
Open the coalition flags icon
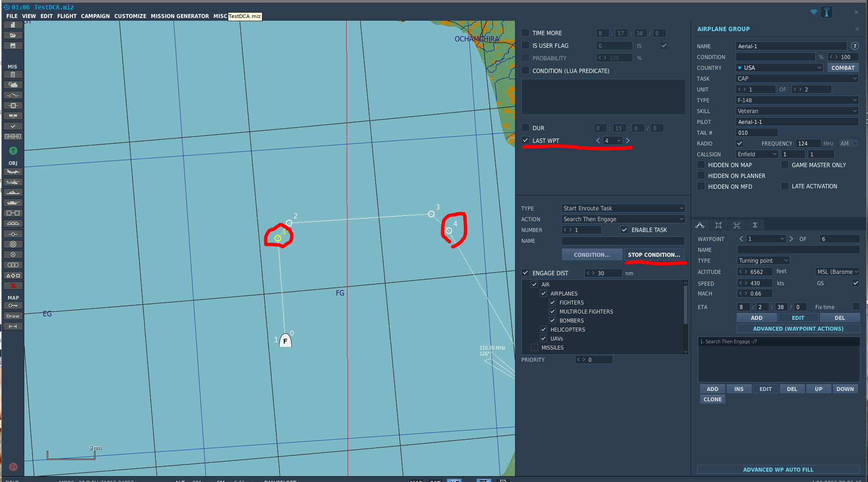tap(13, 116)
